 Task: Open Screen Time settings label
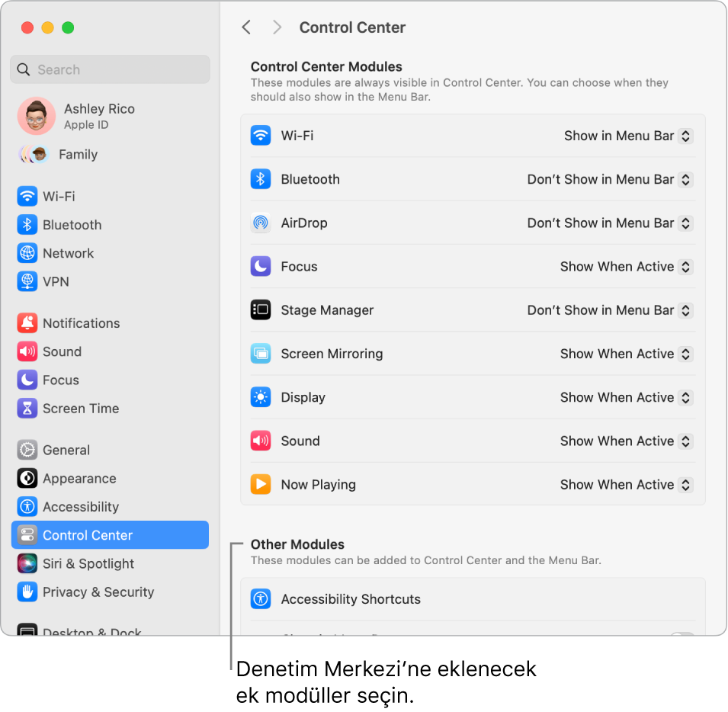click(x=81, y=409)
